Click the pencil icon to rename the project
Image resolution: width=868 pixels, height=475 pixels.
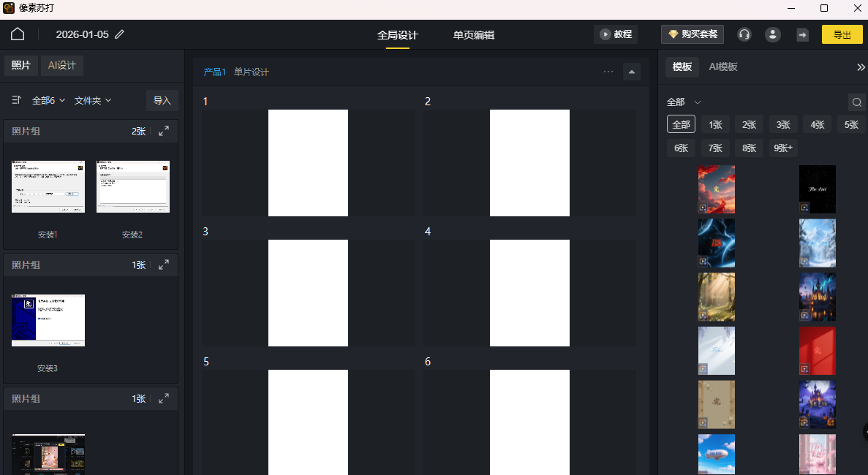click(x=118, y=34)
